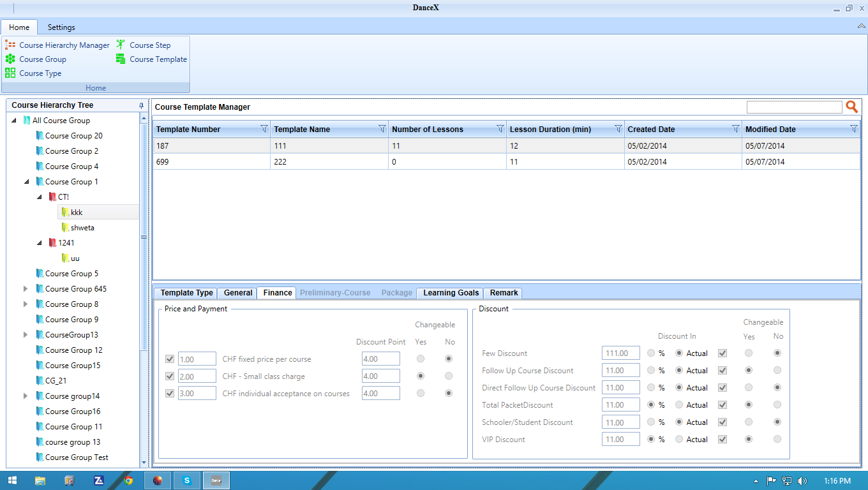Switch to the Settings ribbon tab
Image resolution: width=868 pixels, height=490 pixels.
(61, 27)
